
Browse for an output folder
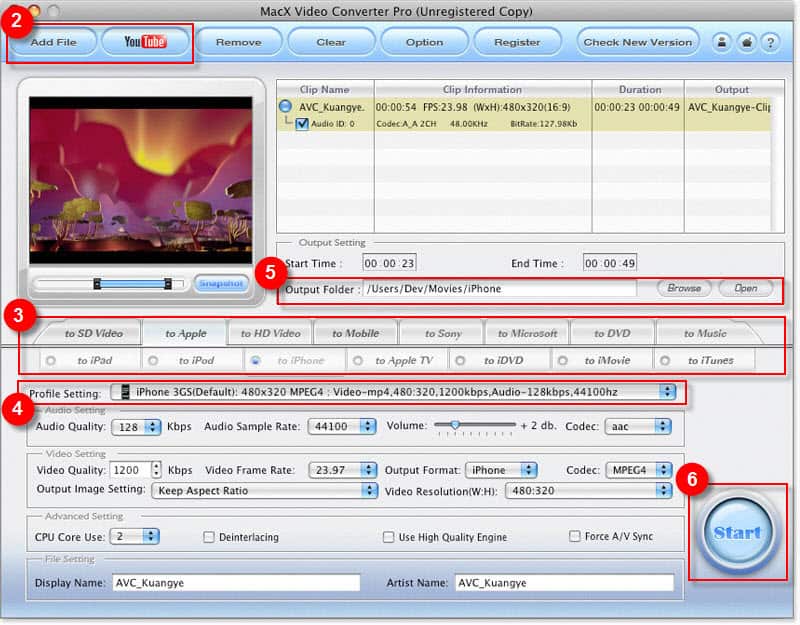tap(685, 289)
